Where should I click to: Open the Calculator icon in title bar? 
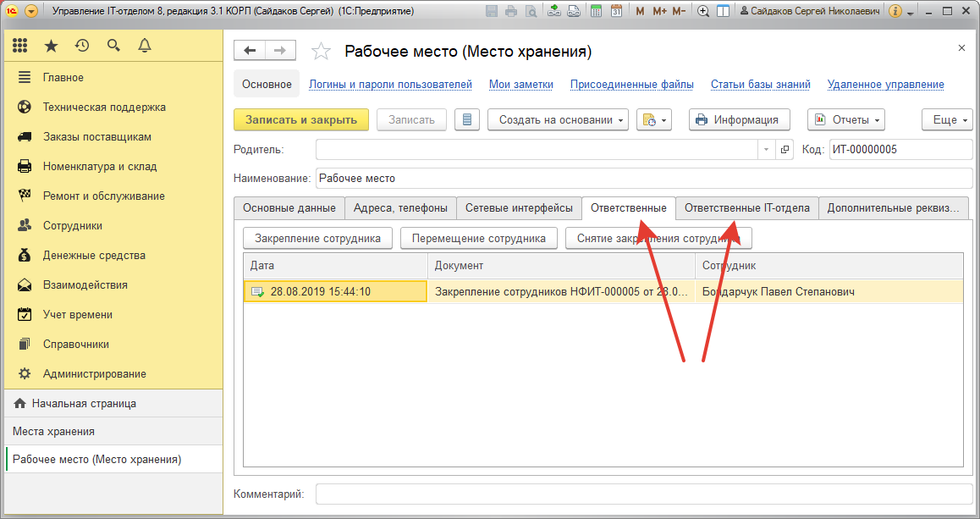coord(597,11)
